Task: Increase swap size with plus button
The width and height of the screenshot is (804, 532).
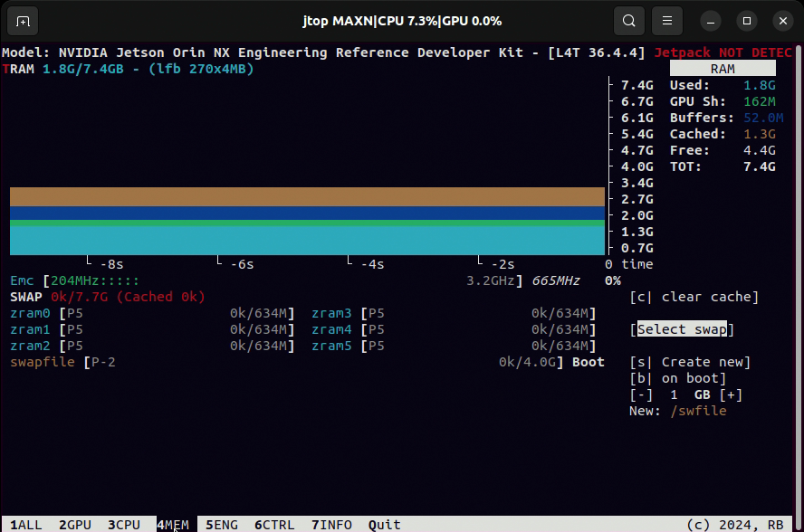Action: (x=731, y=394)
